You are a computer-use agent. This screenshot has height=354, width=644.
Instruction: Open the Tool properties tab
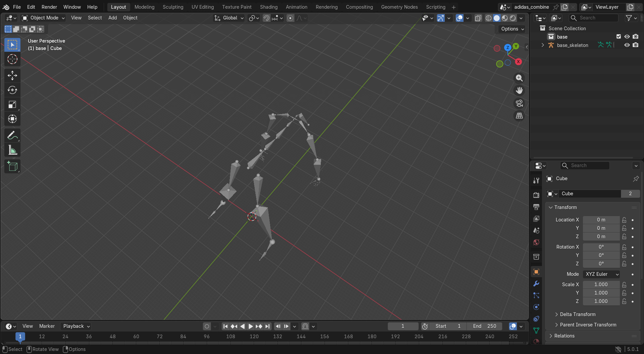(536, 181)
